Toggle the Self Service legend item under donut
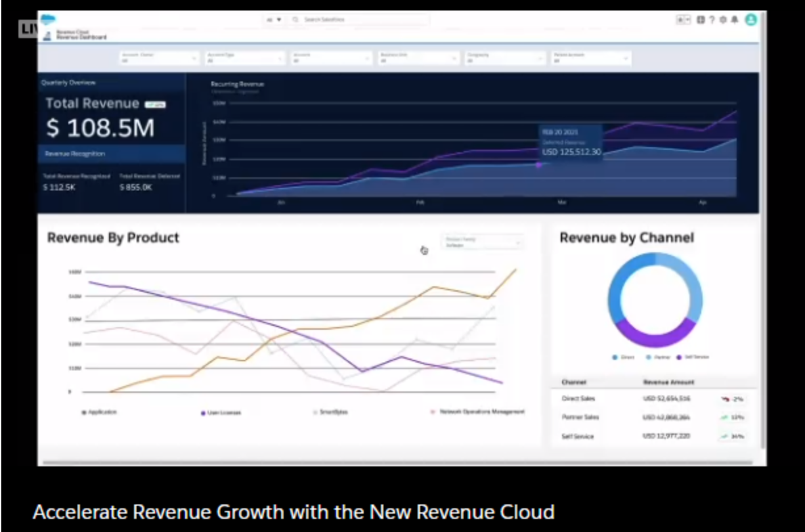Screen dimensions: 805x532 tap(692, 357)
